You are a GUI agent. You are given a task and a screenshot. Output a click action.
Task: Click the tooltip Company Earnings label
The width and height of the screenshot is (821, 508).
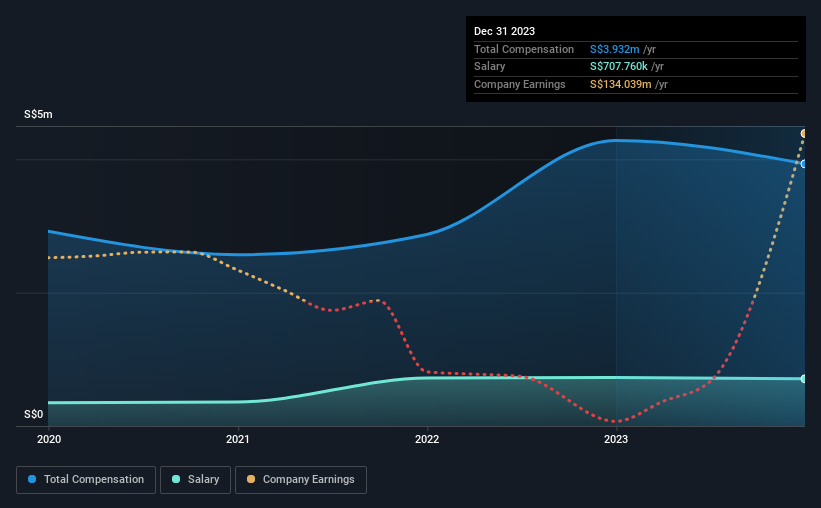519,84
